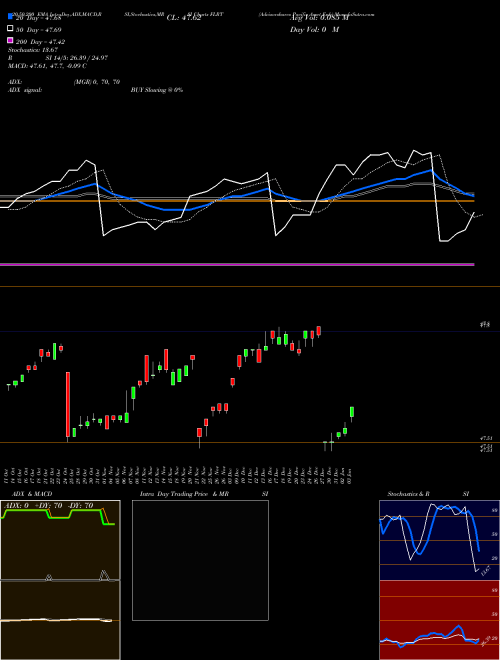This screenshot has width=500, height=660.
Task: Open the ADX & MACD mini chart panel
Action: click(x=60, y=580)
